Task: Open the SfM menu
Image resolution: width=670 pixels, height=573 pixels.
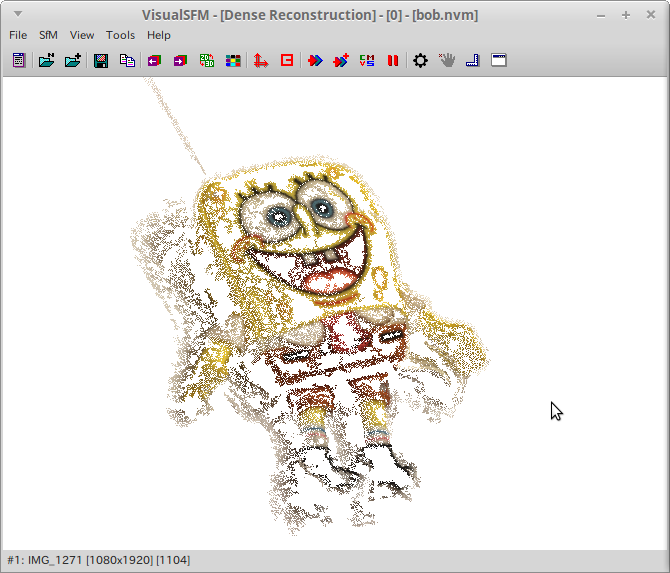Action: click(49, 35)
